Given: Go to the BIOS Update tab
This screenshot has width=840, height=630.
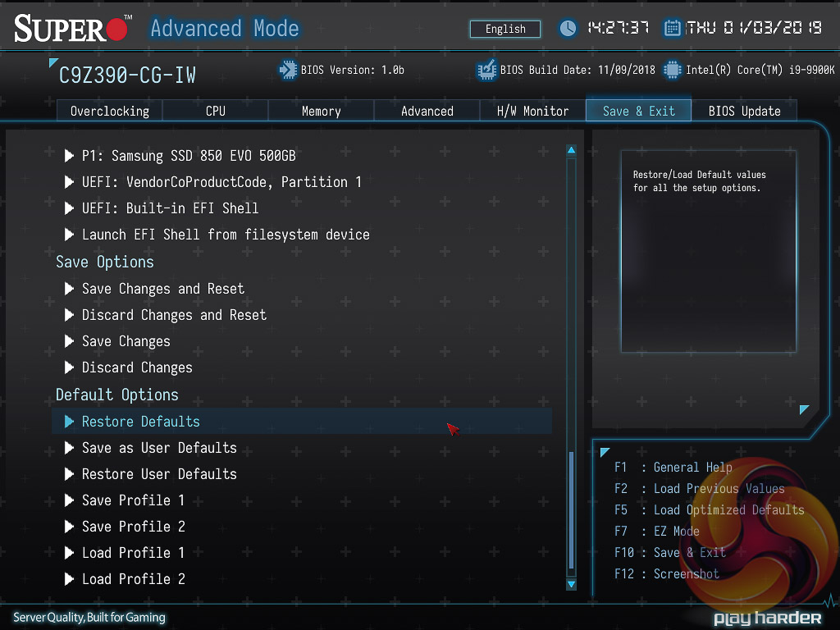Looking at the screenshot, I should (x=744, y=111).
